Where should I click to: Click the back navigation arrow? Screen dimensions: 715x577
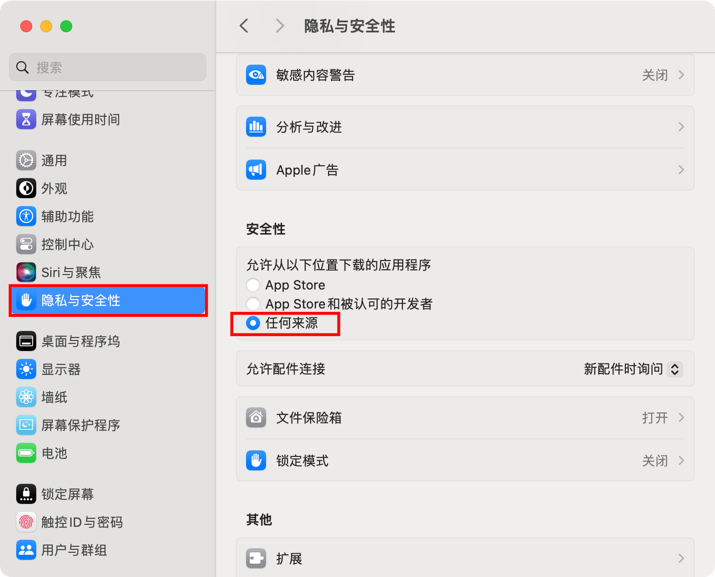click(x=244, y=26)
